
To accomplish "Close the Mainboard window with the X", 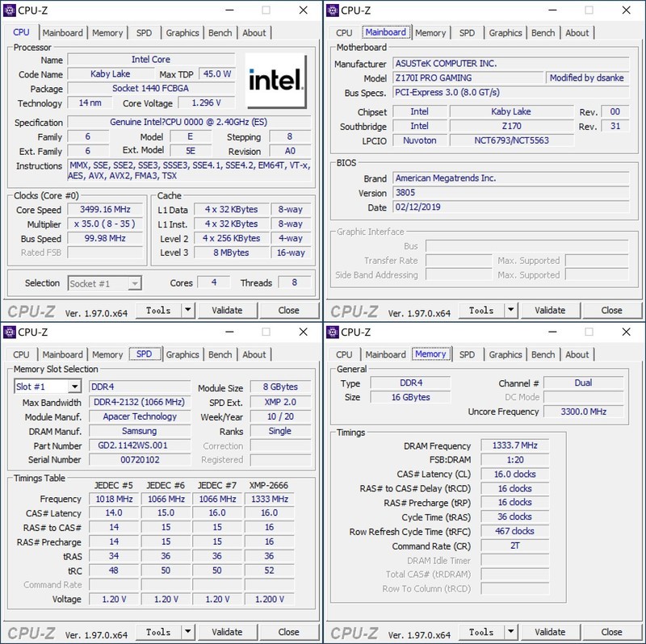I will 626,10.
